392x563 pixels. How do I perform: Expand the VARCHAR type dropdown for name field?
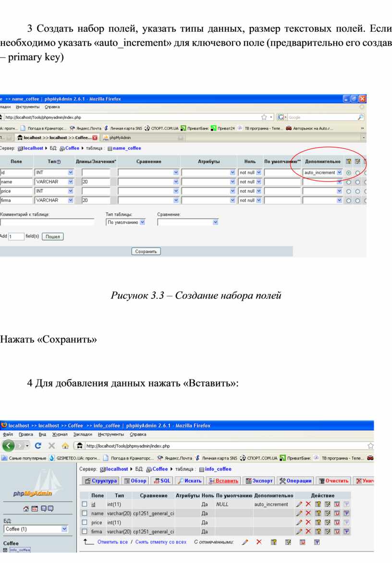[71, 182]
